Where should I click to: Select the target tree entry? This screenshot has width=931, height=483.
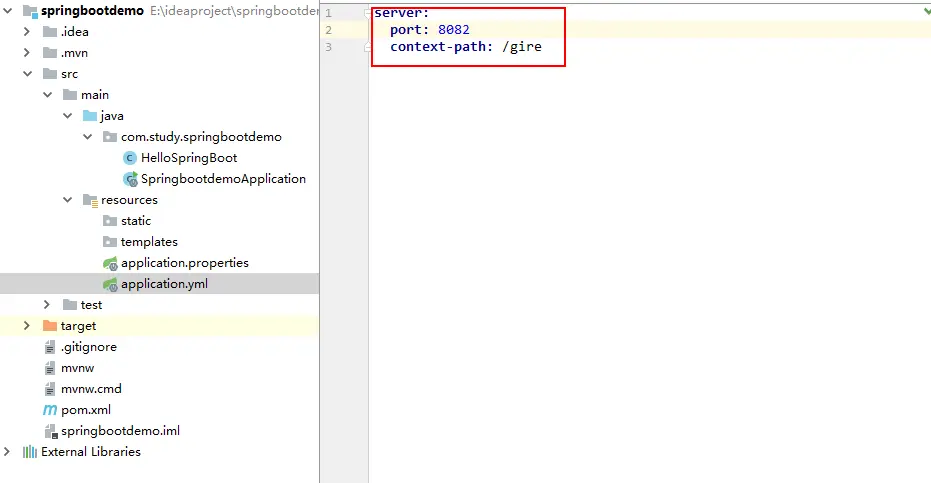(78, 326)
